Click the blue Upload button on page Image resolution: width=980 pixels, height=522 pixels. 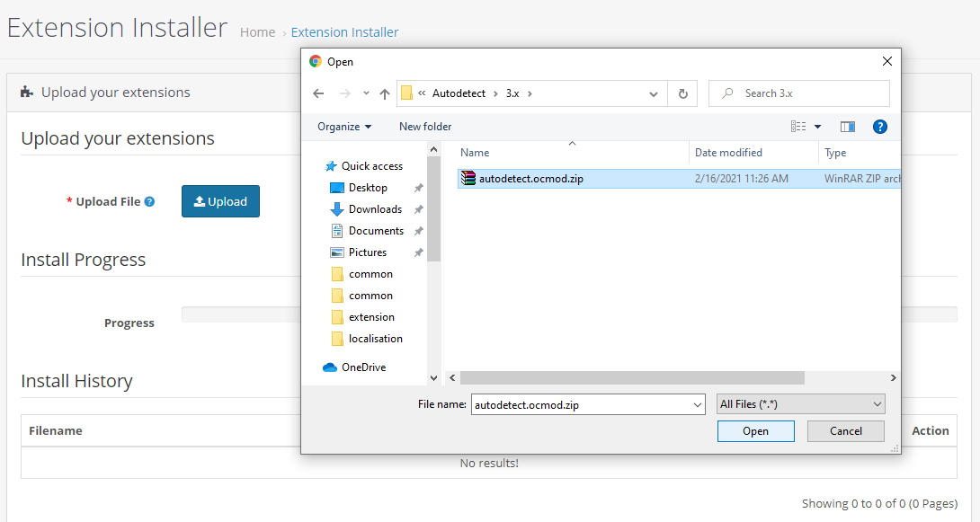pyautogui.click(x=220, y=201)
